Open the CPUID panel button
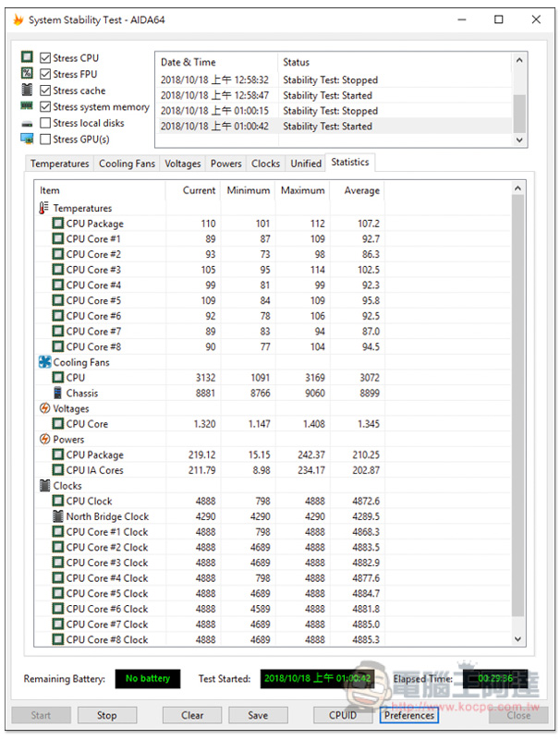 343,715
